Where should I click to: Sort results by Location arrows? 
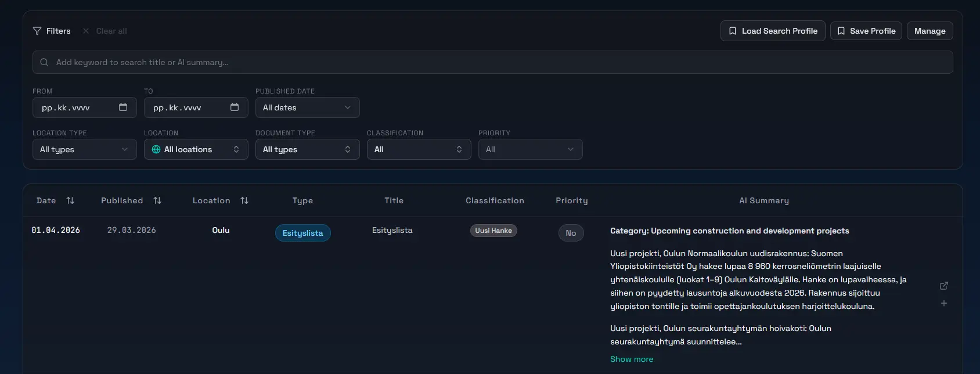click(244, 200)
